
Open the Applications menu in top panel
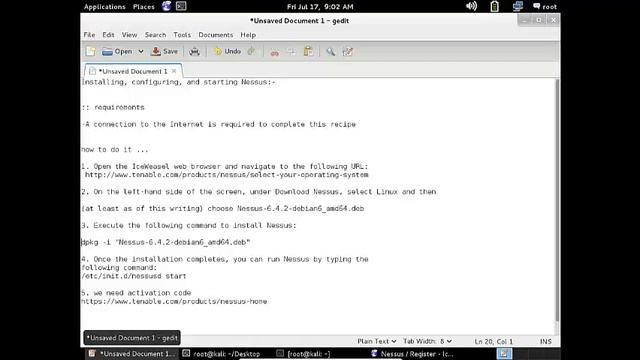(x=104, y=7)
